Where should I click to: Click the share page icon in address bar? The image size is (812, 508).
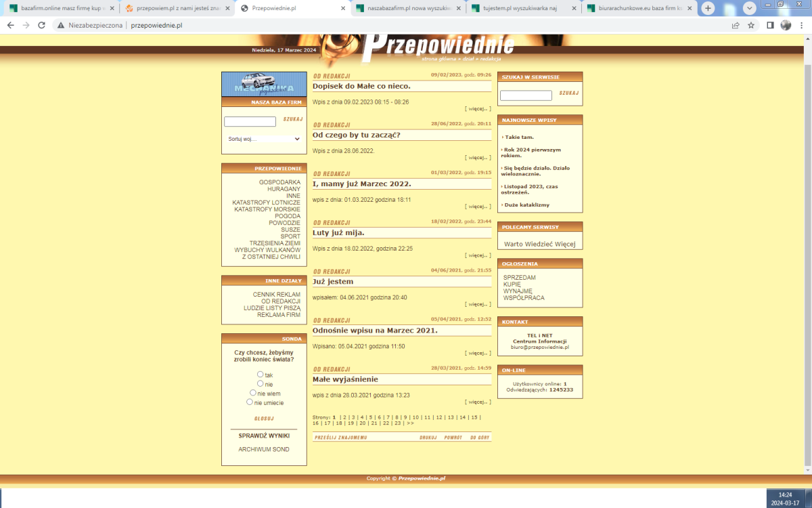(736, 25)
